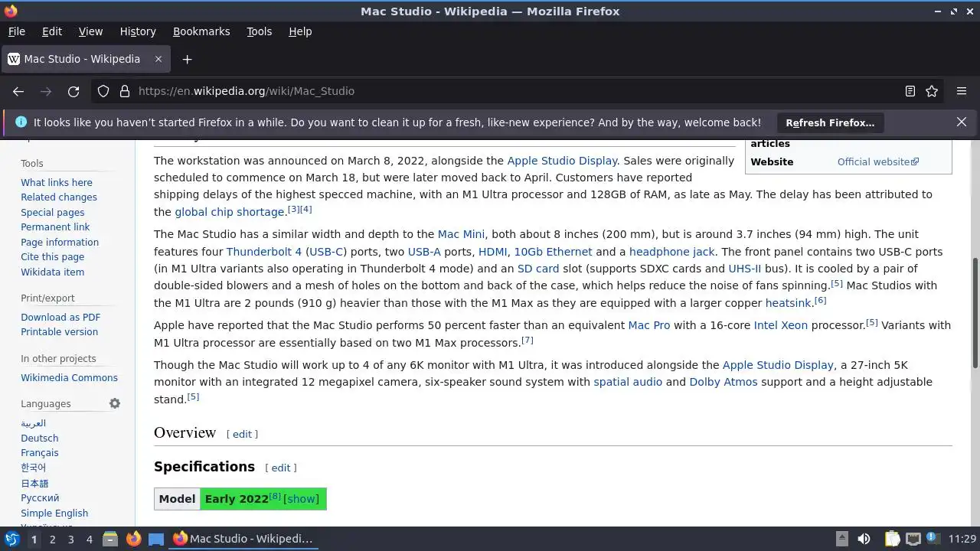
Task: Click the 11:29 clock in taskbar
Action: click(962, 540)
